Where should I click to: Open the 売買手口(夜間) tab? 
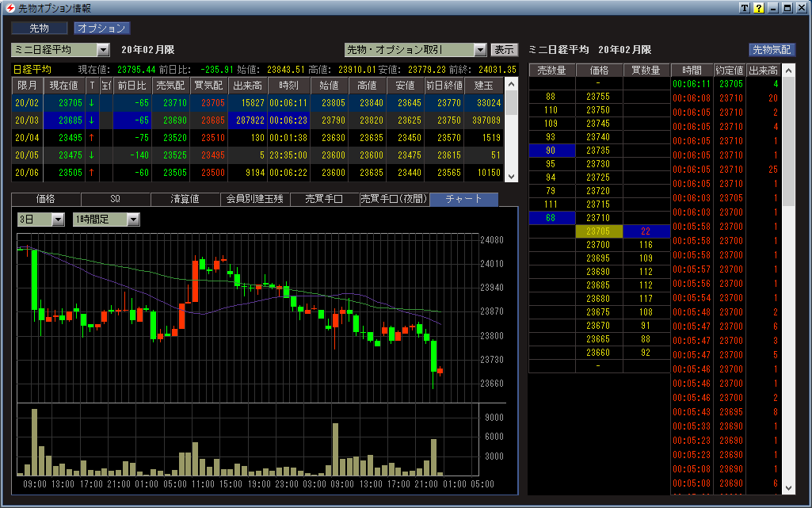(x=394, y=199)
